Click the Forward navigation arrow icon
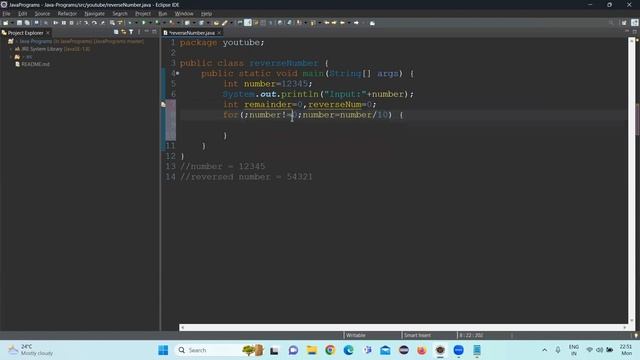 [356, 23]
